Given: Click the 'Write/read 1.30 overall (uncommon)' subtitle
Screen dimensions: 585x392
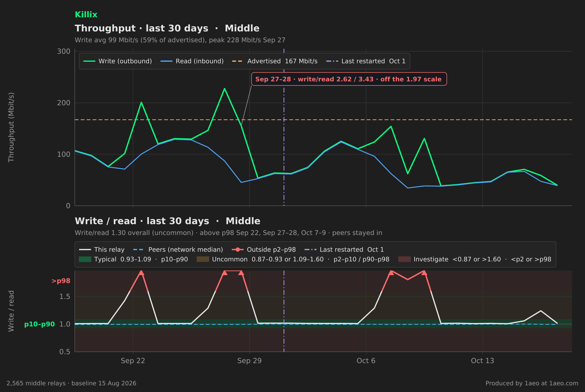Looking at the screenshot, I should pyautogui.click(x=228, y=233).
